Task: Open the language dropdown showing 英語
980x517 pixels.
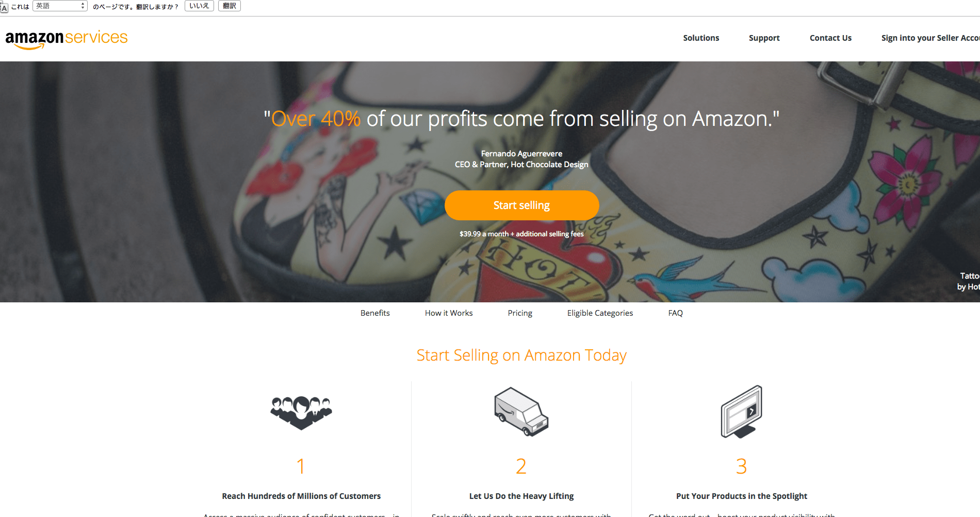Action: [60, 6]
